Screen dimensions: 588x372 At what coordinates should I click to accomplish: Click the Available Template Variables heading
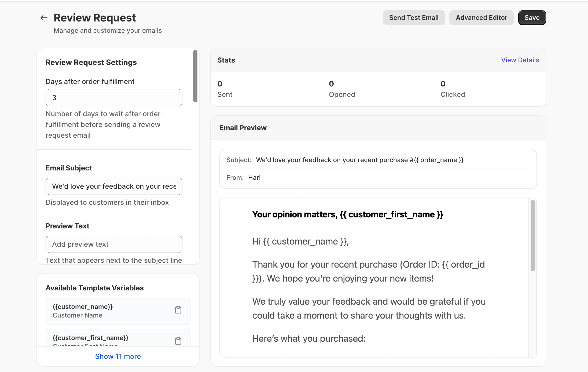[x=95, y=288]
